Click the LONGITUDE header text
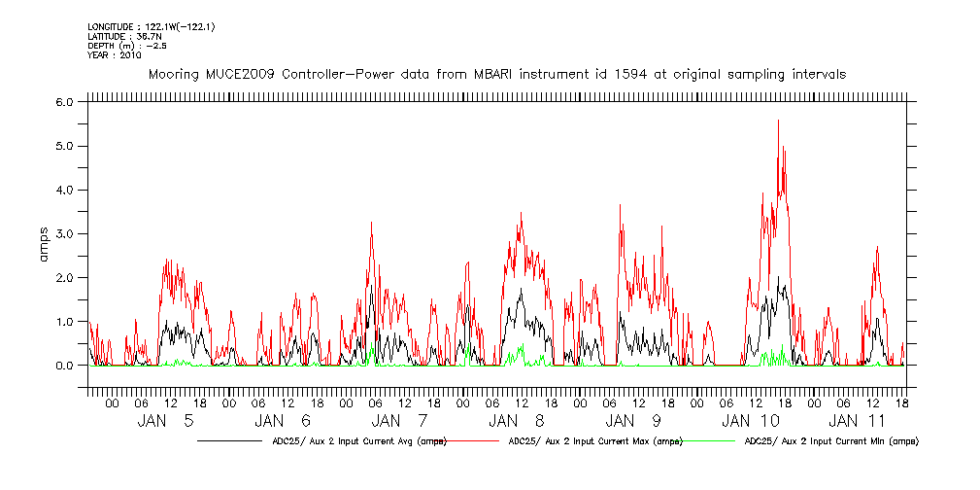The width and height of the screenshot is (980, 490). click(x=151, y=26)
